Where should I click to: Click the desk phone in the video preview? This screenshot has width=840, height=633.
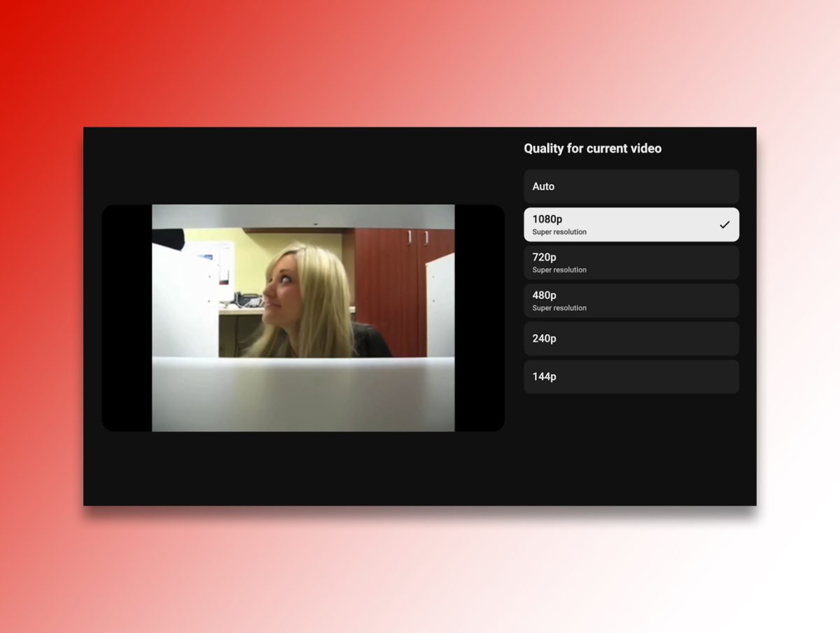click(x=246, y=300)
